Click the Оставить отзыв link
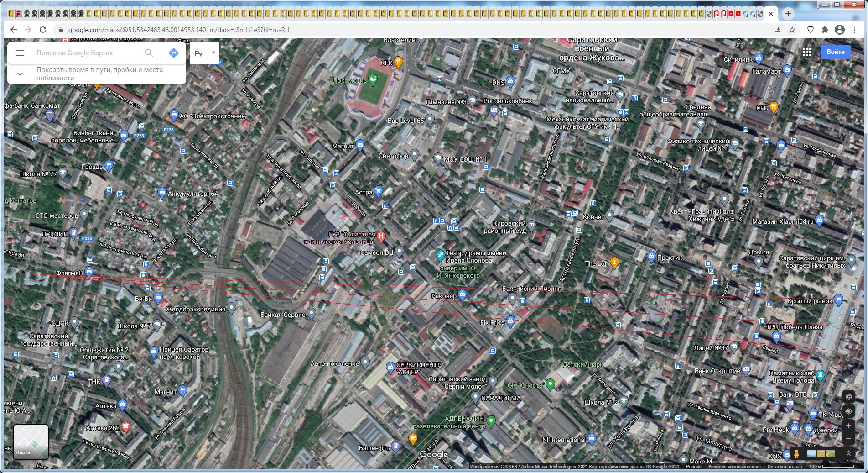 (x=785, y=467)
